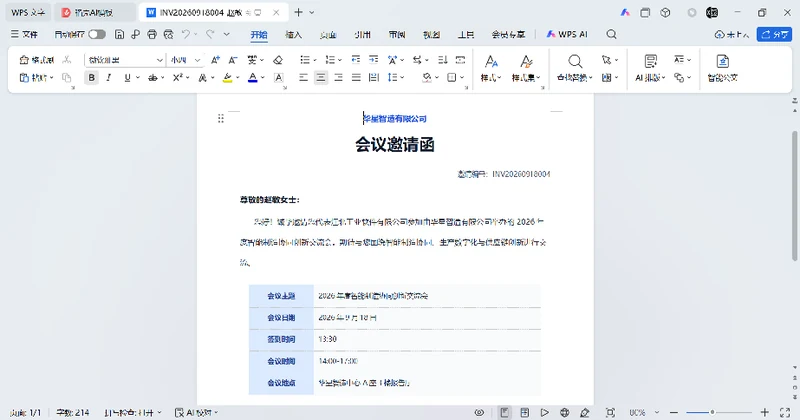This screenshot has width=800, height=420.
Task: Click the Cut scissors icon
Action: 67,60
